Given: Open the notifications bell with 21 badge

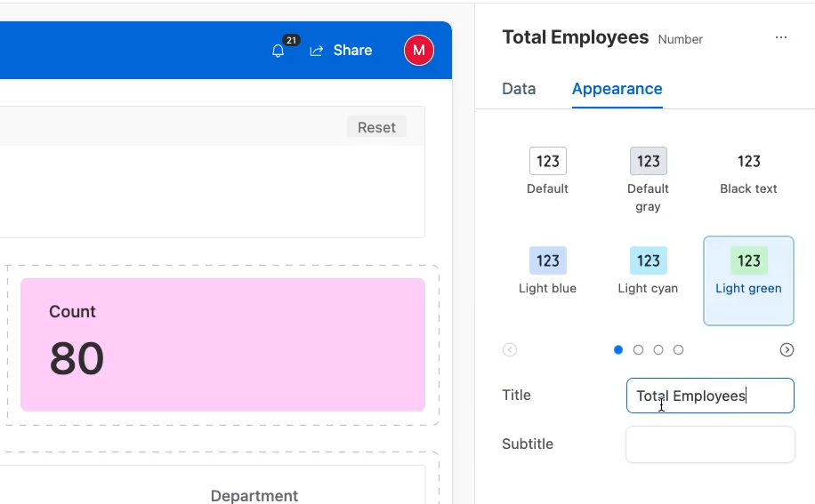Looking at the screenshot, I should pyautogui.click(x=278, y=51).
